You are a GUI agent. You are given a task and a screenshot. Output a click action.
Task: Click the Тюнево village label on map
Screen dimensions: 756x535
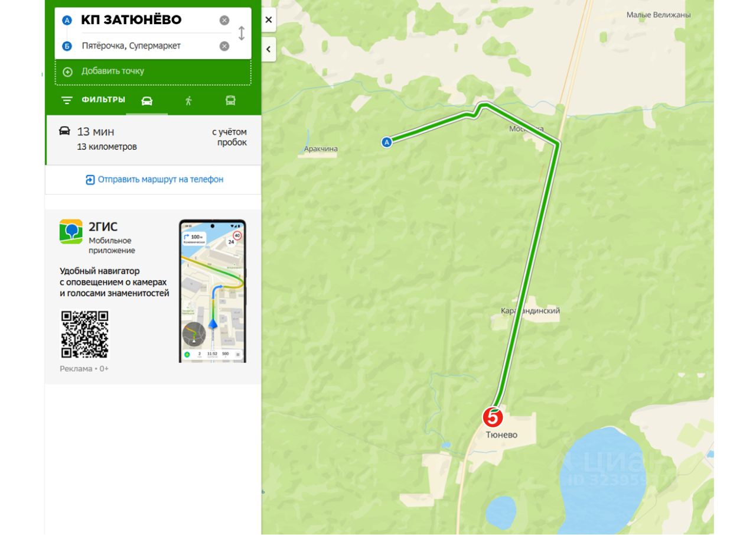[501, 435]
